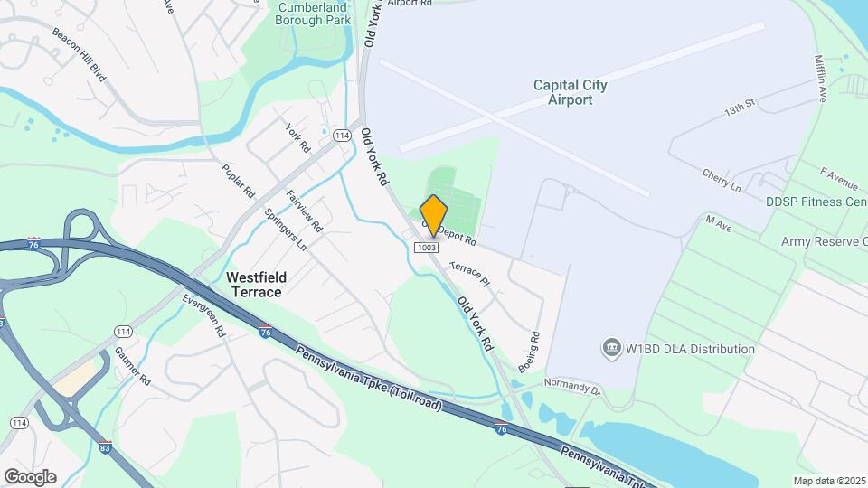Select the 1003 route shield

coord(427,248)
